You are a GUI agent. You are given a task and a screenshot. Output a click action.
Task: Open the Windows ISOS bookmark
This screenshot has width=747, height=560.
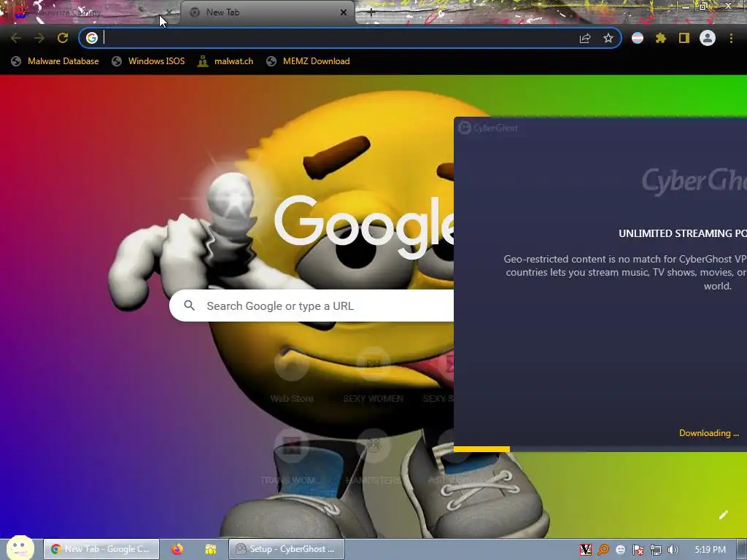coord(148,61)
